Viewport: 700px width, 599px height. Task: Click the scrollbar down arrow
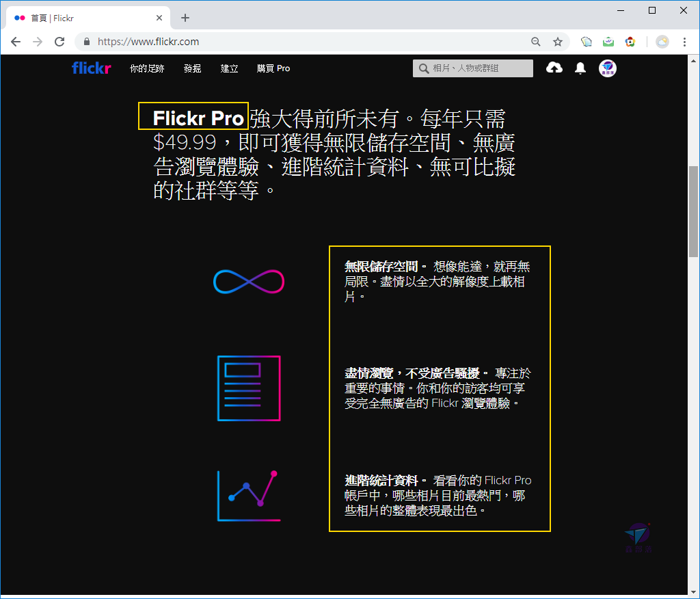coord(693,592)
